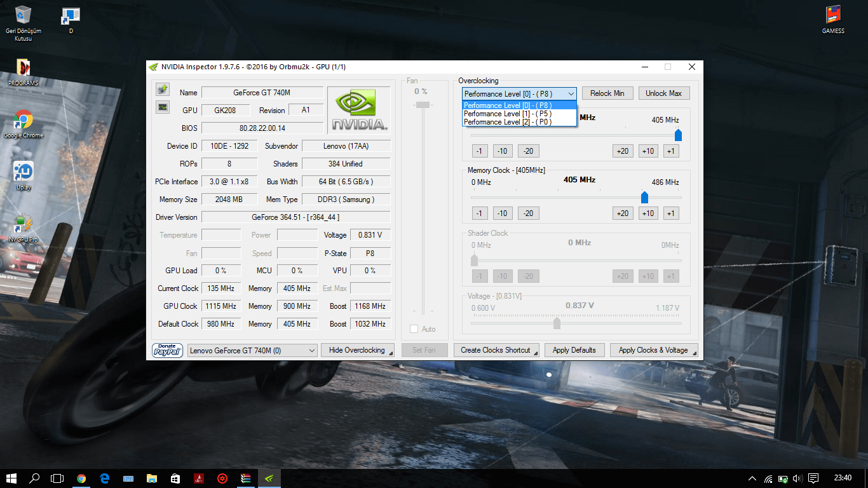The width and height of the screenshot is (868, 488).
Task: Increase base clock by 1 MHz
Action: tap(671, 151)
